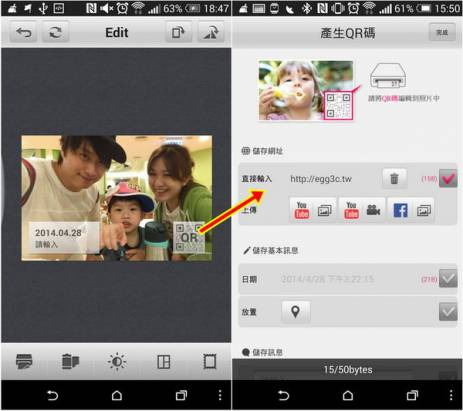Delete URL with the trash can button

point(394,178)
